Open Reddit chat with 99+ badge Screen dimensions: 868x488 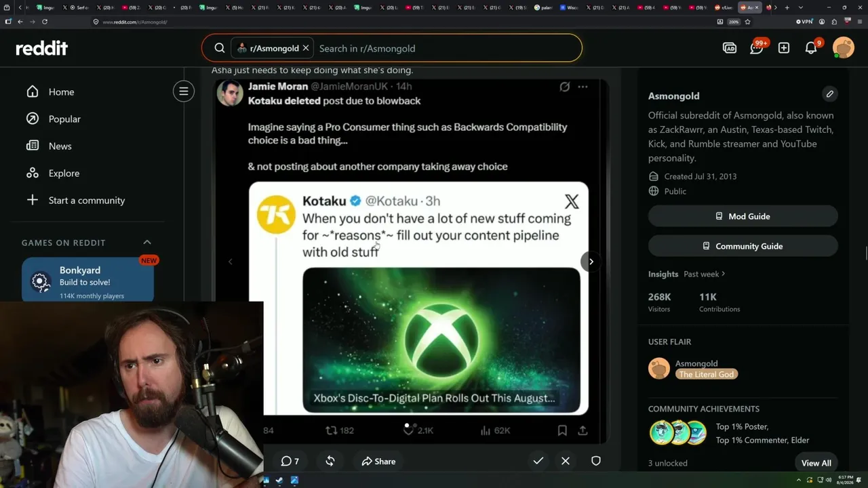(x=757, y=48)
